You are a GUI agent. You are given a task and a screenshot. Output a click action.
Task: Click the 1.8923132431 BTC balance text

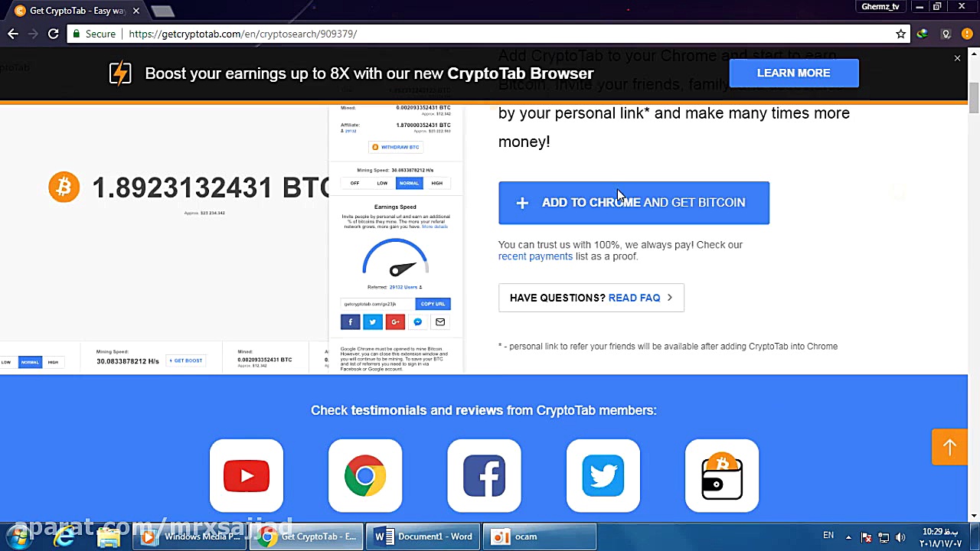(211, 187)
